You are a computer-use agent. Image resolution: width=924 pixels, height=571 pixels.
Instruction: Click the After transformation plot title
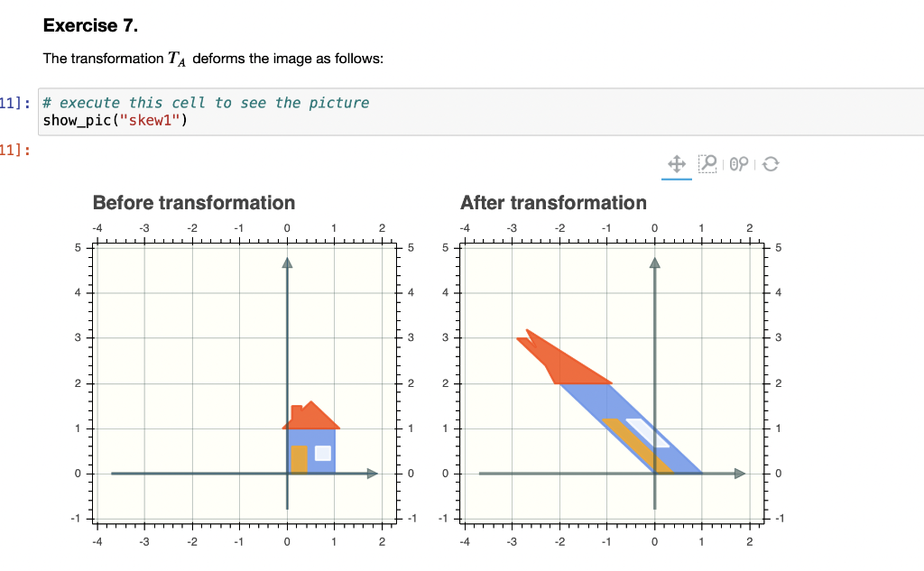pos(553,203)
